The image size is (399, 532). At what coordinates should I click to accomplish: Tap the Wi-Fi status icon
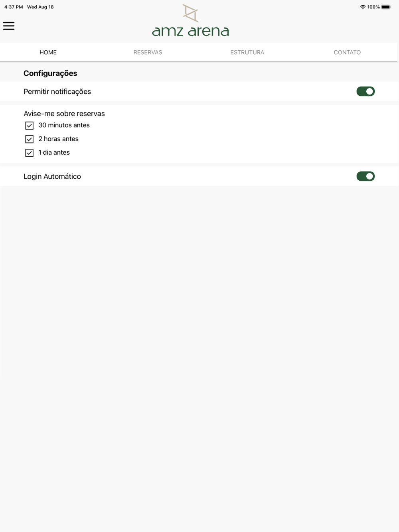[363, 7]
